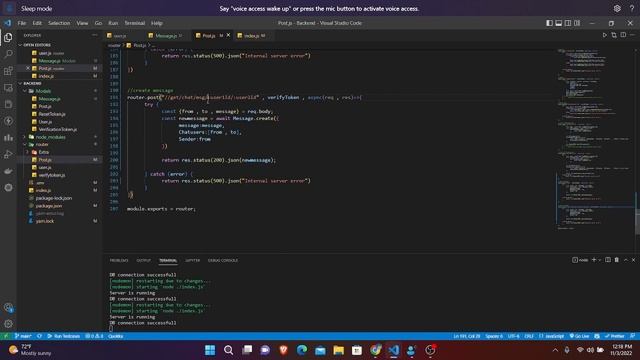Toggle bottom panel layout button
The width and height of the screenshot is (640, 360).
point(559,23)
